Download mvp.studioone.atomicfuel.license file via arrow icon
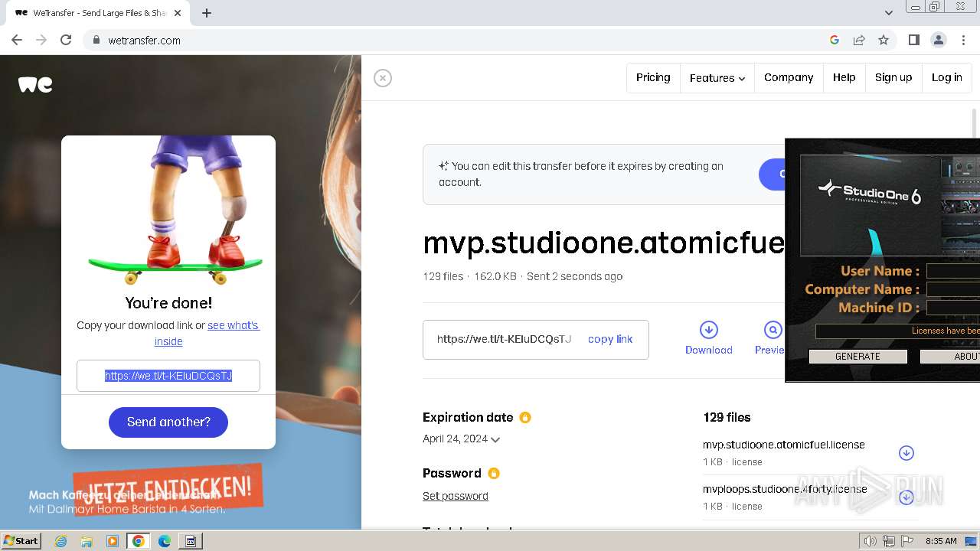Screen dimensions: 980x551 pos(906,453)
